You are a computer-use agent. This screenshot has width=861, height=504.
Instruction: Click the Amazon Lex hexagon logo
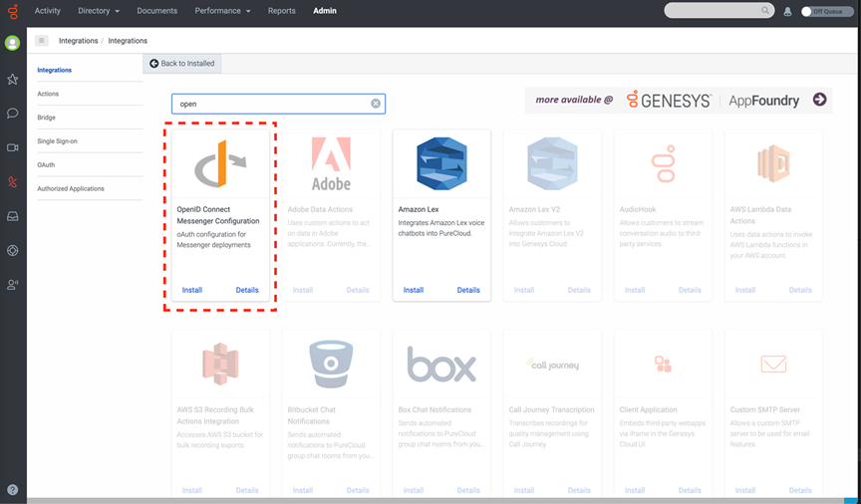pos(441,163)
